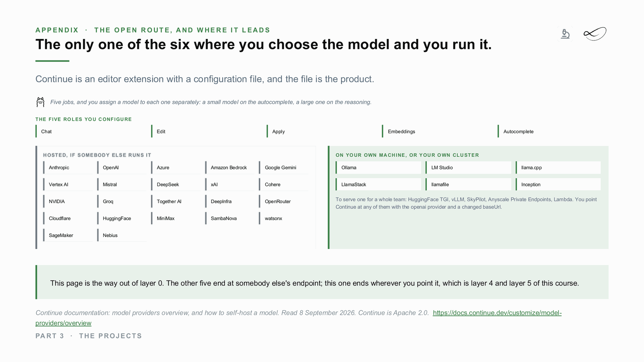Click the Mistral provider
The width and height of the screenshot is (644, 362).
coord(122,185)
